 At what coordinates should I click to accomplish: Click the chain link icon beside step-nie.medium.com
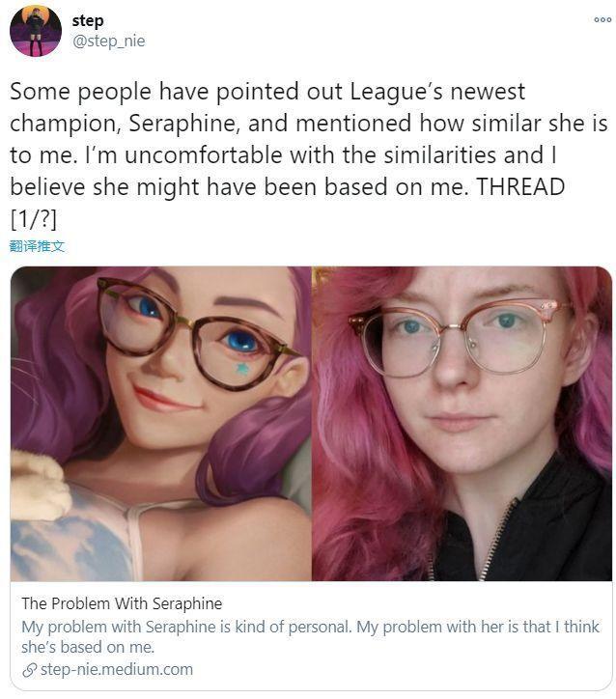point(29,670)
